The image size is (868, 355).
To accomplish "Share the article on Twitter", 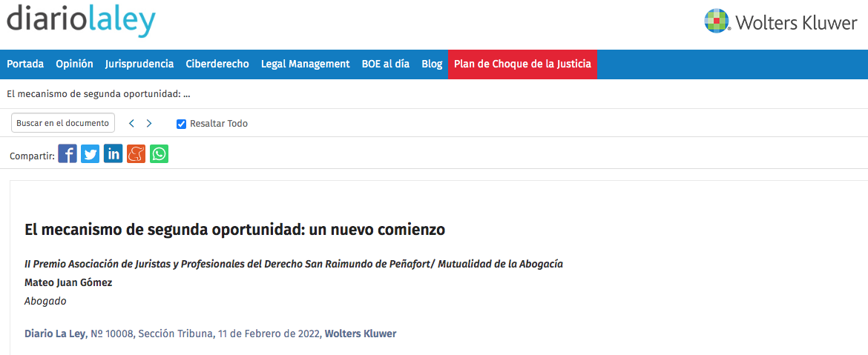I will point(91,153).
